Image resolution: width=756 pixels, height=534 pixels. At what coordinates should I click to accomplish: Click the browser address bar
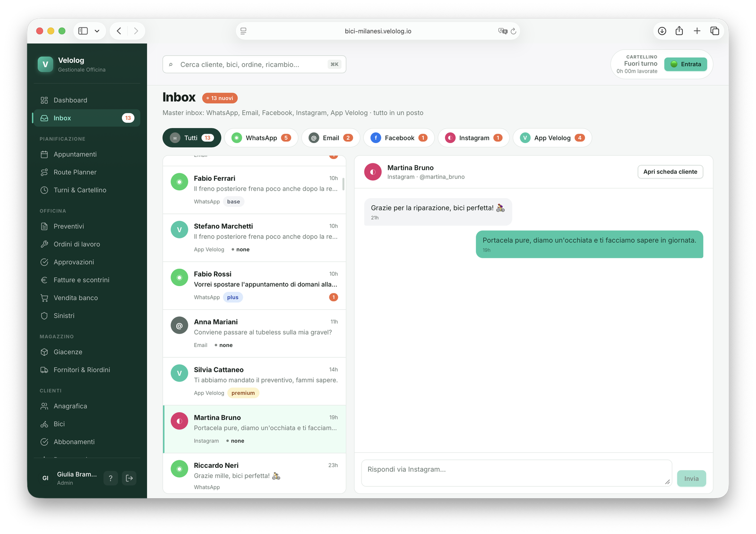click(378, 31)
